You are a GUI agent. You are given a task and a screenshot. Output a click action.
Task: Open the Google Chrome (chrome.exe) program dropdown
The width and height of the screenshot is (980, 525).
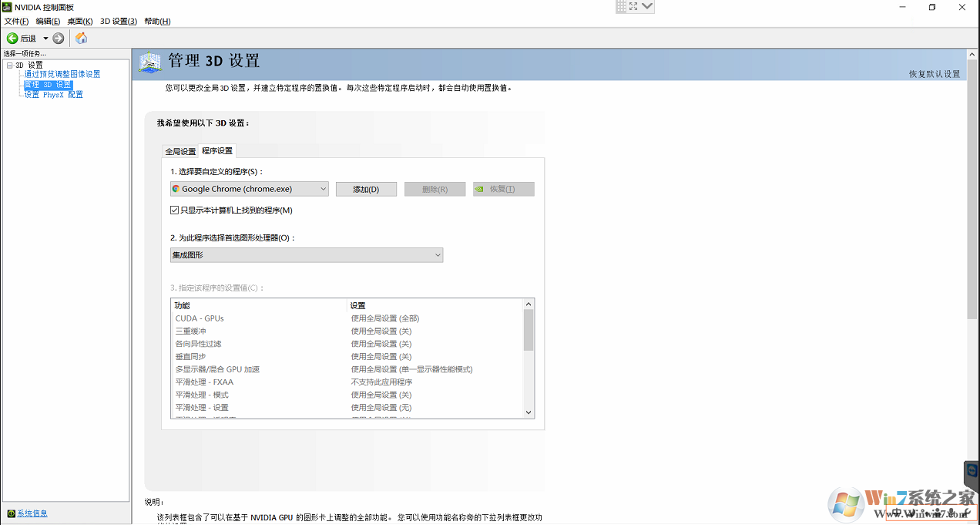[321, 188]
